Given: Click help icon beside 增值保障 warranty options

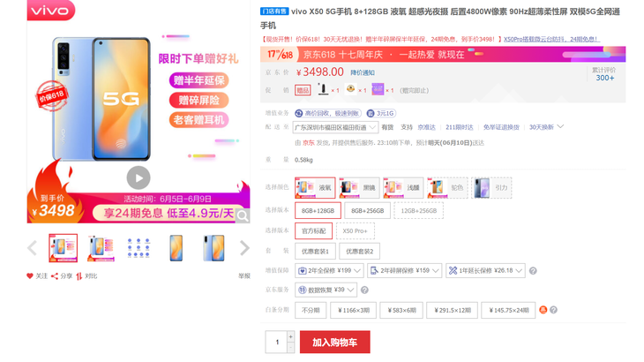Looking at the screenshot, I should click(x=533, y=271).
